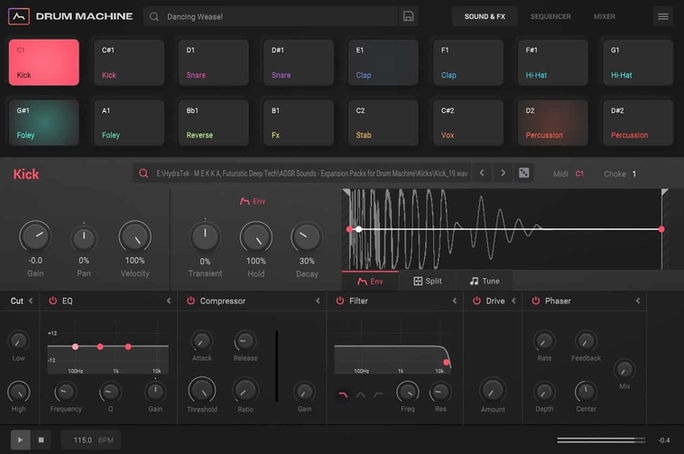Viewport: 684px width, 454px height.
Task: Randomize sample with the dice icon
Action: click(524, 173)
